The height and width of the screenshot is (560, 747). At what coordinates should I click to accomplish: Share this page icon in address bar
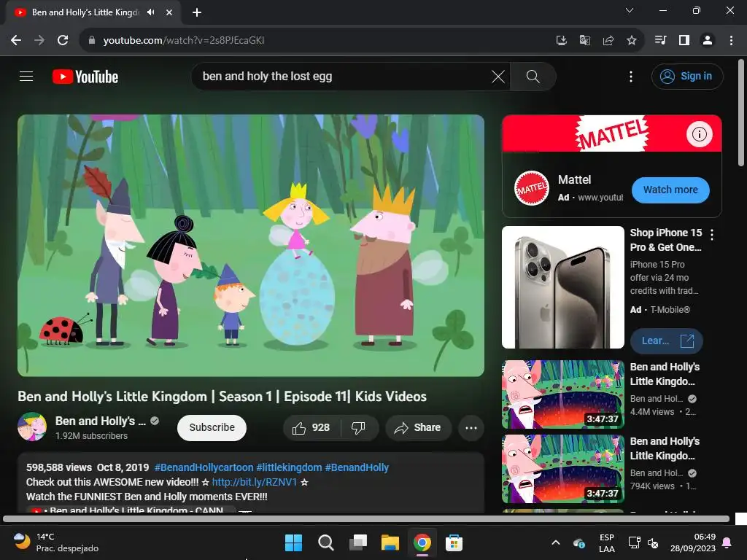point(608,41)
